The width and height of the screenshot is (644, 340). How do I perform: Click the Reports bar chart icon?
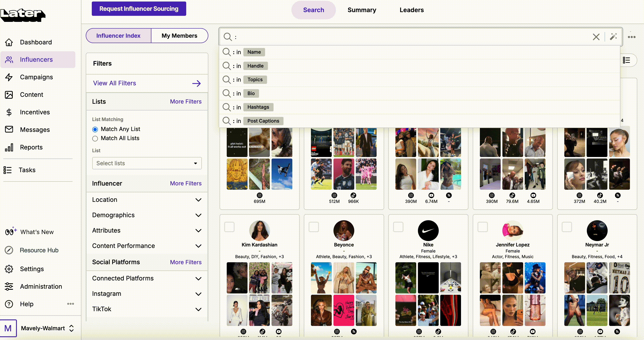pyautogui.click(x=9, y=147)
